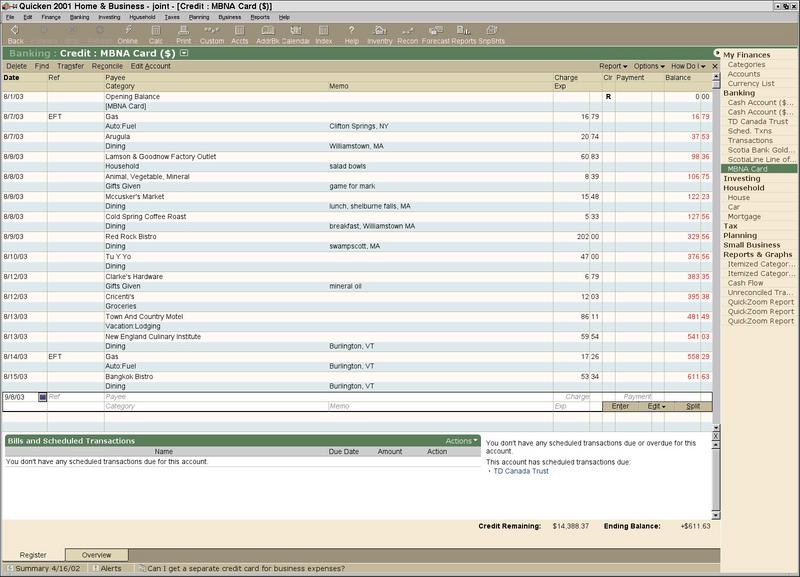Close the MBNA Card register panel
This screenshot has width=800, height=577.
[715, 66]
